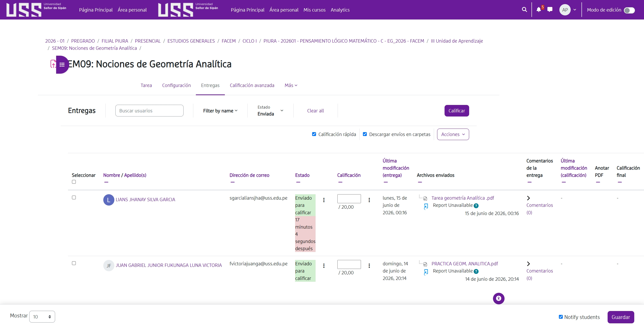Open grade kebab menu for JUAN GABRIEL
The width and height of the screenshot is (644, 330).
(369, 266)
